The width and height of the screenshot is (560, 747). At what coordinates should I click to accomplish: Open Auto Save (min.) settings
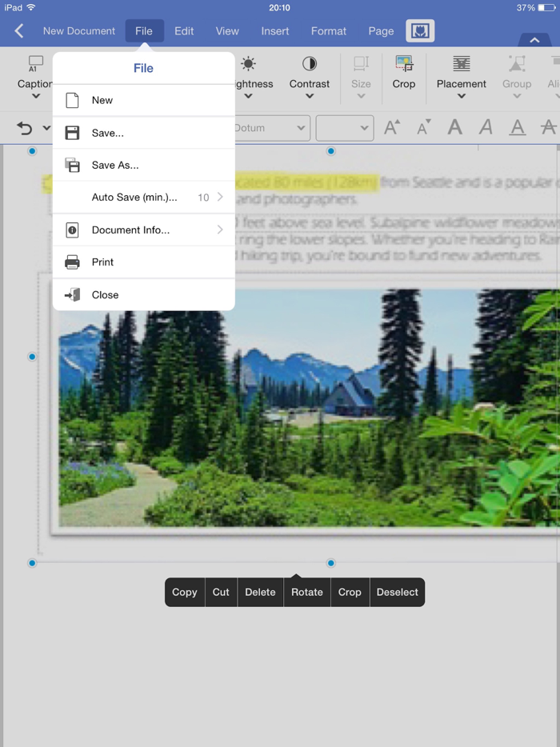(x=143, y=198)
